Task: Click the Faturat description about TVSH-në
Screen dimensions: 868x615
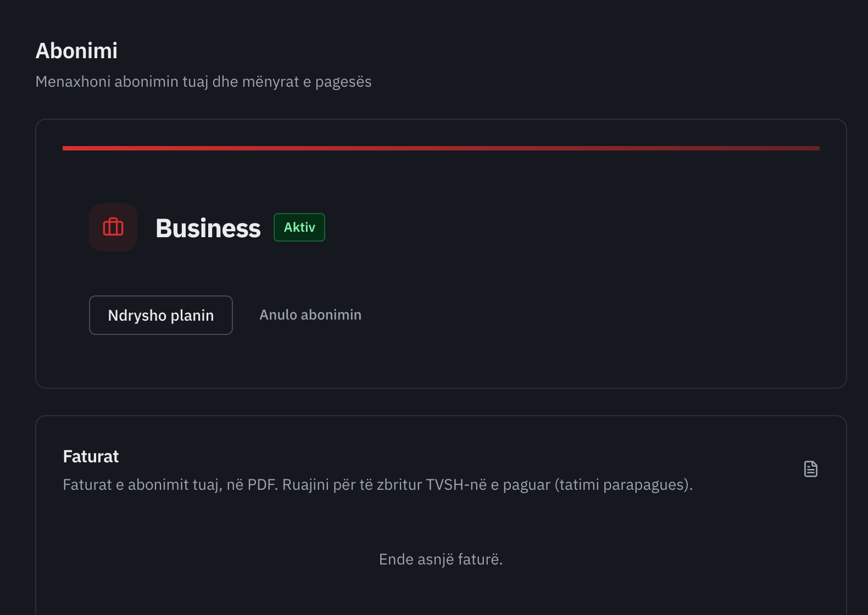Action: tap(378, 484)
